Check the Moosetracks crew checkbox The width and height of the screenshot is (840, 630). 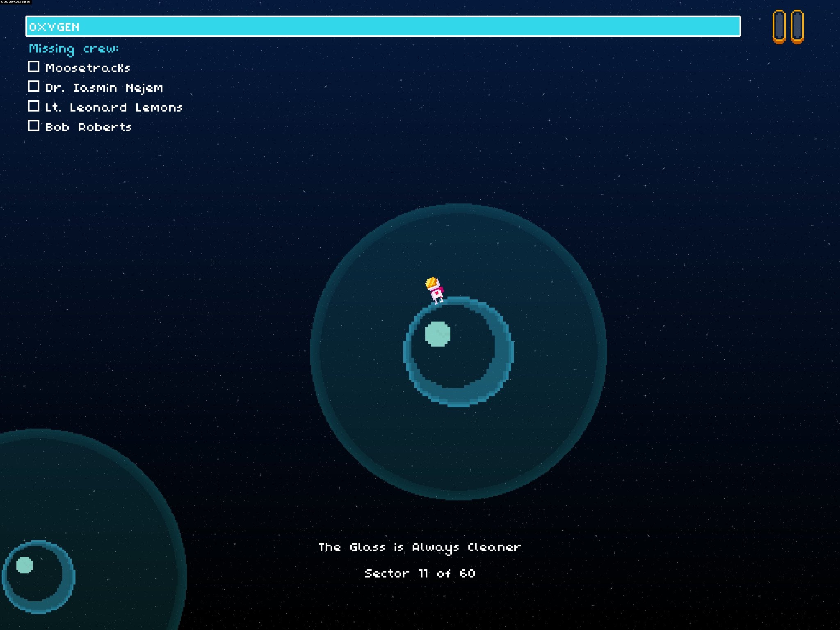(x=34, y=66)
